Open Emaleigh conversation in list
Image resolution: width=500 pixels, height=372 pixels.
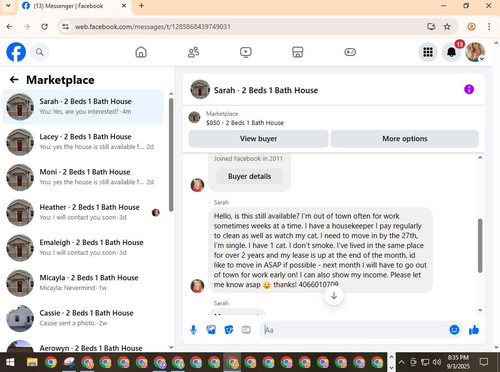pyautogui.click(x=83, y=248)
